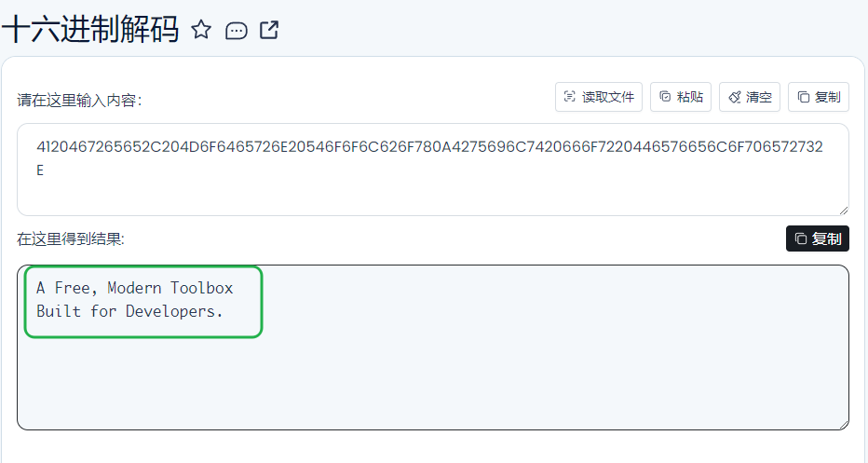
Task: Favorite this tool with the star icon
Action: 201,30
